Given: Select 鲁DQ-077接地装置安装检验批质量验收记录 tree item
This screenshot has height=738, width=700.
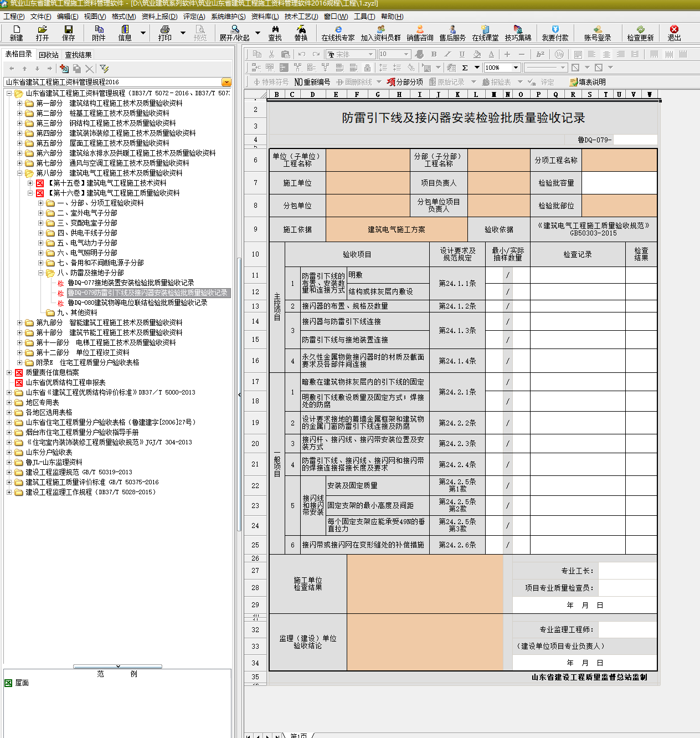Looking at the screenshot, I should (x=131, y=283).
